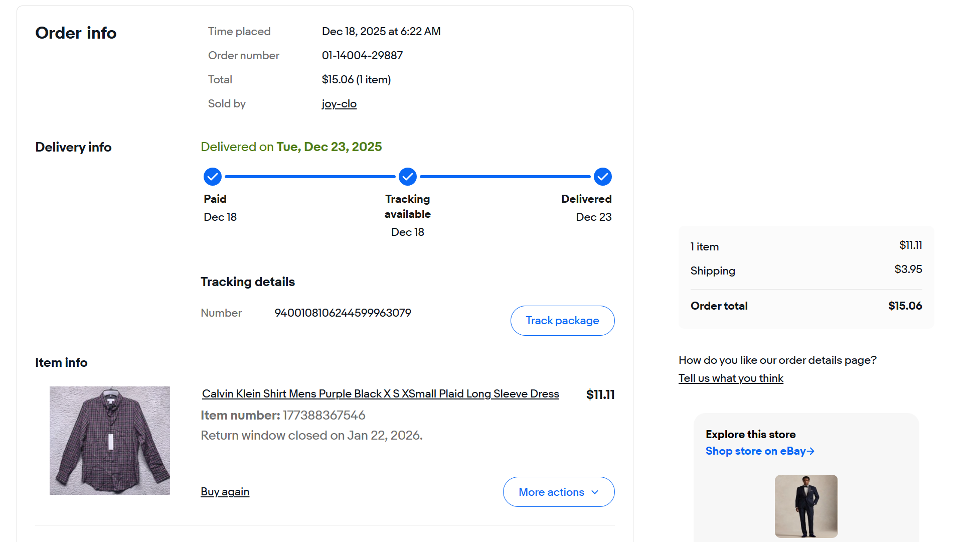The width and height of the screenshot is (980, 542).
Task: Click the tracking number text
Action: pos(343,313)
